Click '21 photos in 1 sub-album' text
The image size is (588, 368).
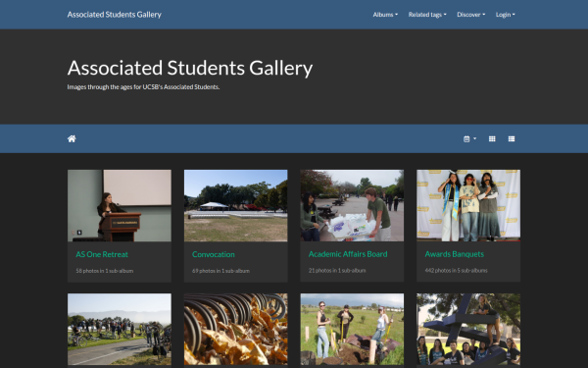[337, 271]
